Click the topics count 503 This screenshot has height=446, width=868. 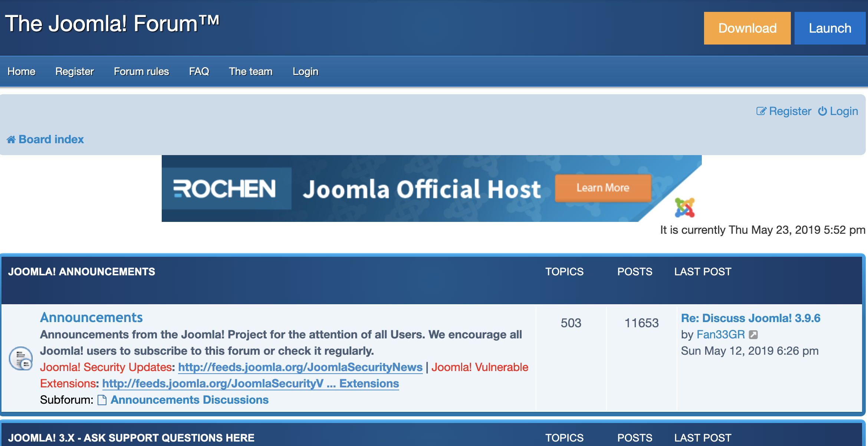click(571, 323)
